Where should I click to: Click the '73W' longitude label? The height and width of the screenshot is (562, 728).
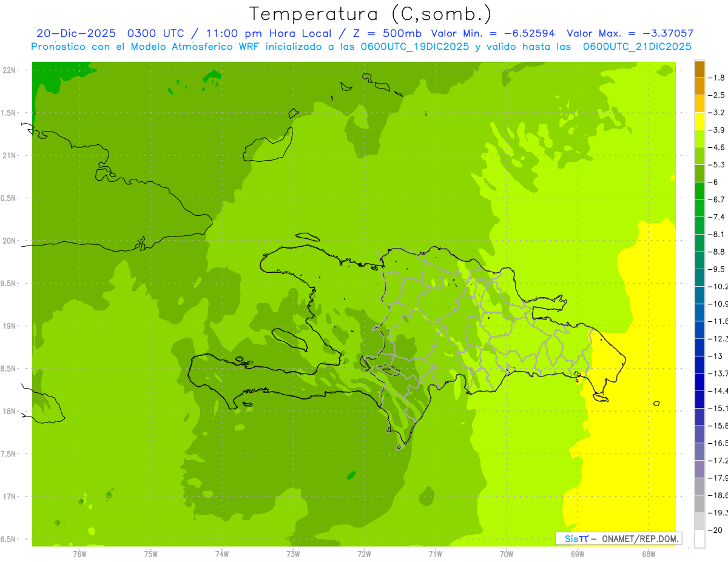click(x=293, y=554)
